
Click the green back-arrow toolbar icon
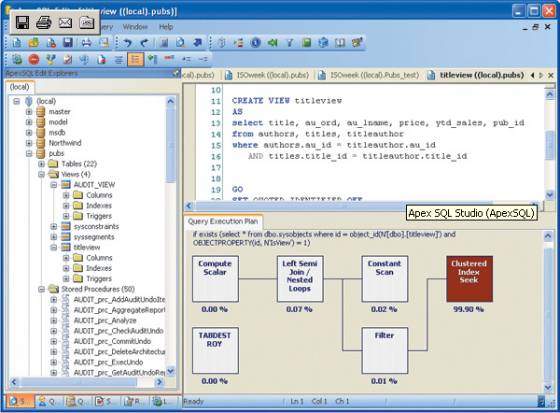(x=272, y=43)
